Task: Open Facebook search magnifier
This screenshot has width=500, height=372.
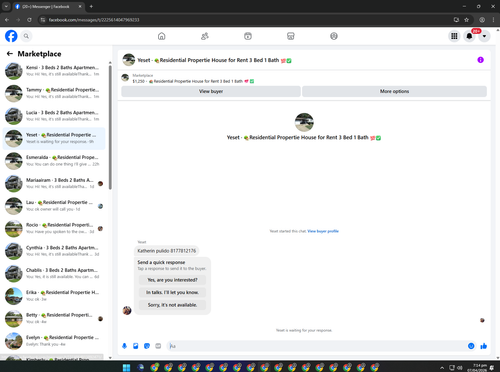Action: (26, 36)
